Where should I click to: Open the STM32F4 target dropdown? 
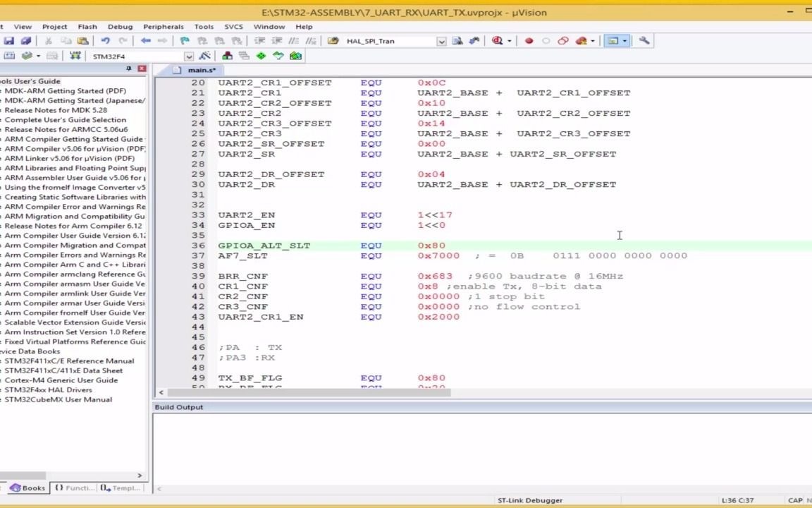tap(189, 56)
